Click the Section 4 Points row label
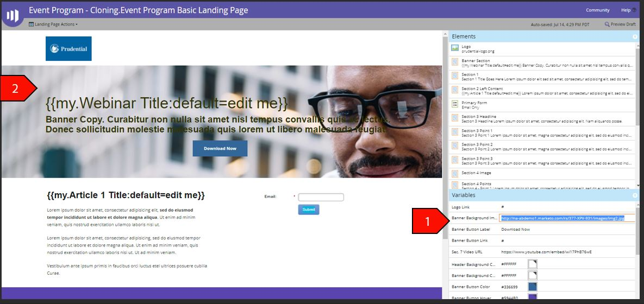 coord(477,184)
